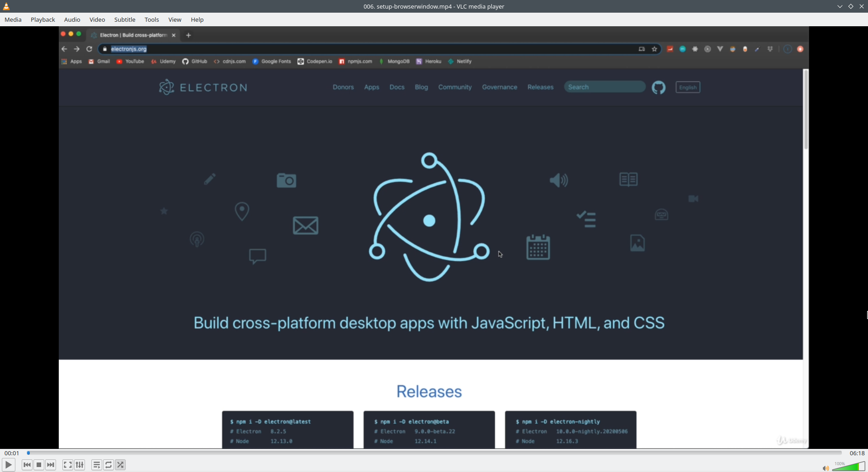
Task: Adjust the VLC volume slider
Action: coord(850,466)
